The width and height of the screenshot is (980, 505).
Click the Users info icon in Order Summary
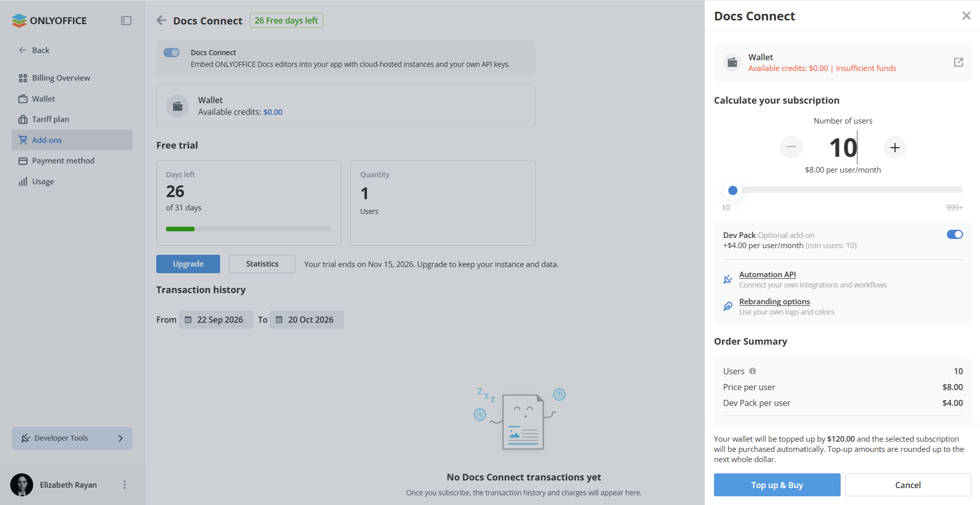click(753, 371)
